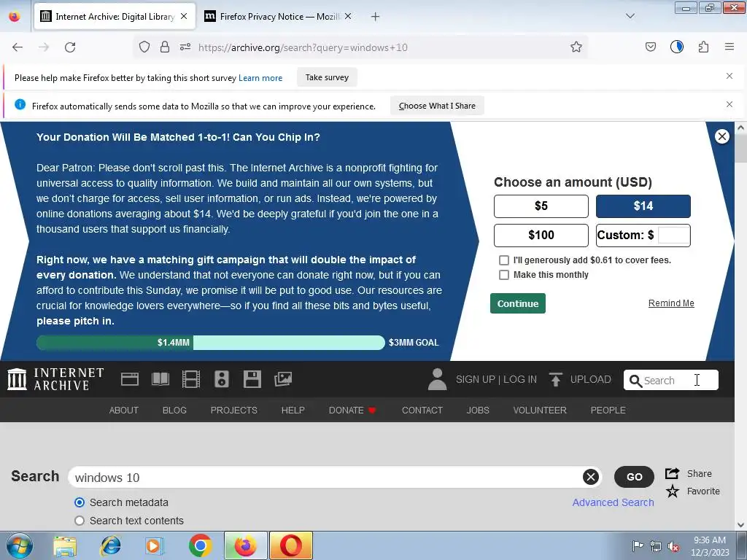Click the Remind Me link
The image size is (747, 560).
(671, 303)
